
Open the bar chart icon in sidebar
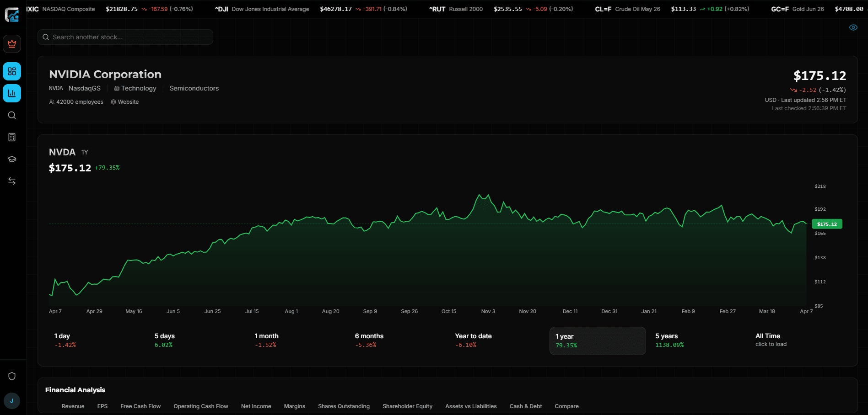pos(12,93)
